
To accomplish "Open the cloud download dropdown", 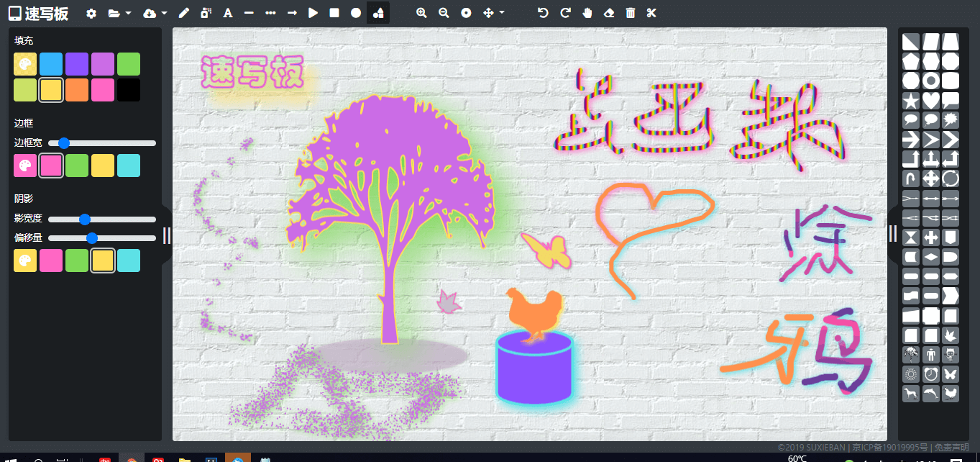I will [x=155, y=13].
